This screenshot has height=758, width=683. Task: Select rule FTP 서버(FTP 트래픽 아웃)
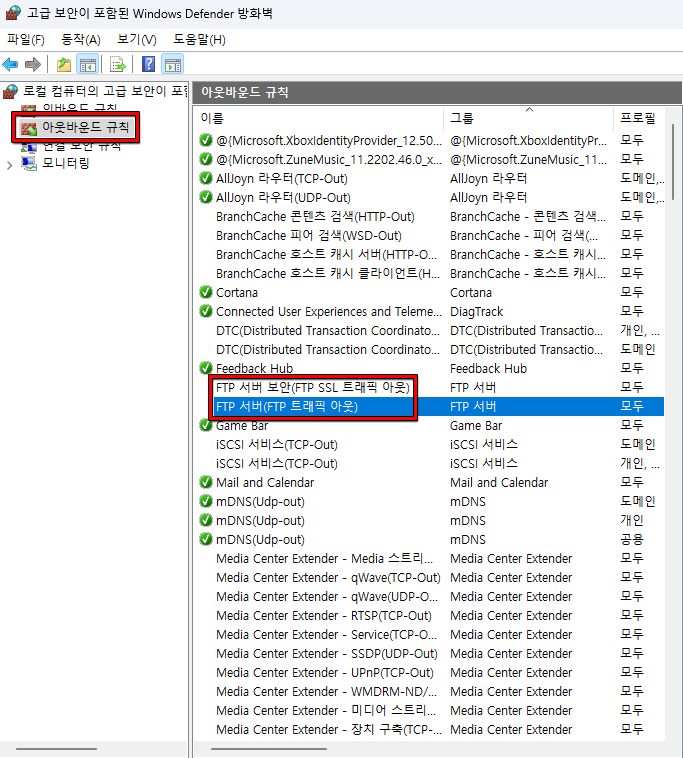287,407
